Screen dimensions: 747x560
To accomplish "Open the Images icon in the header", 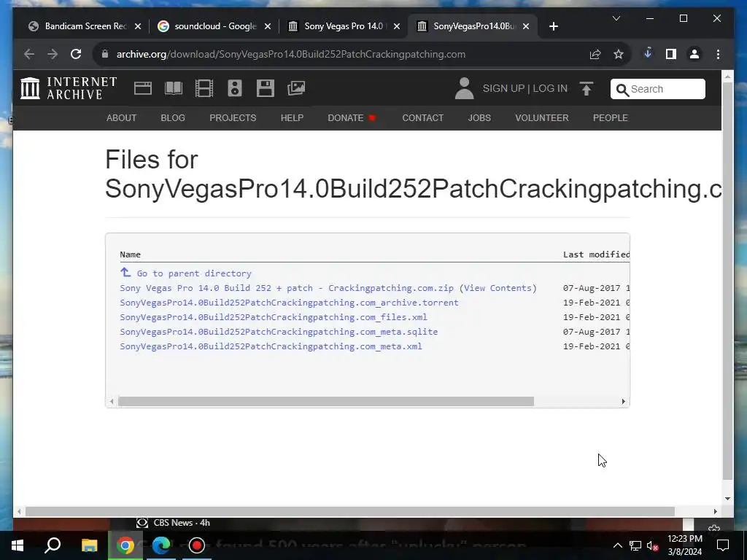I will point(296,88).
